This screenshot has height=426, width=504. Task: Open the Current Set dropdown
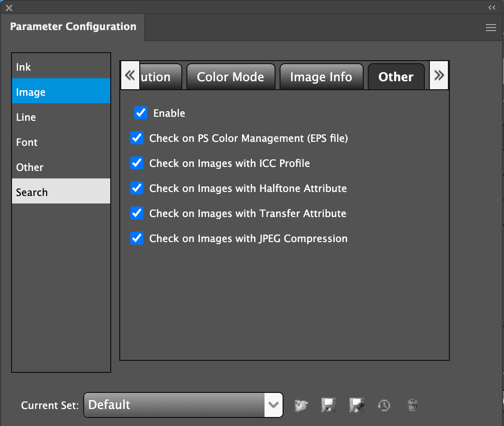pyautogui.click(x=274, y=405)
